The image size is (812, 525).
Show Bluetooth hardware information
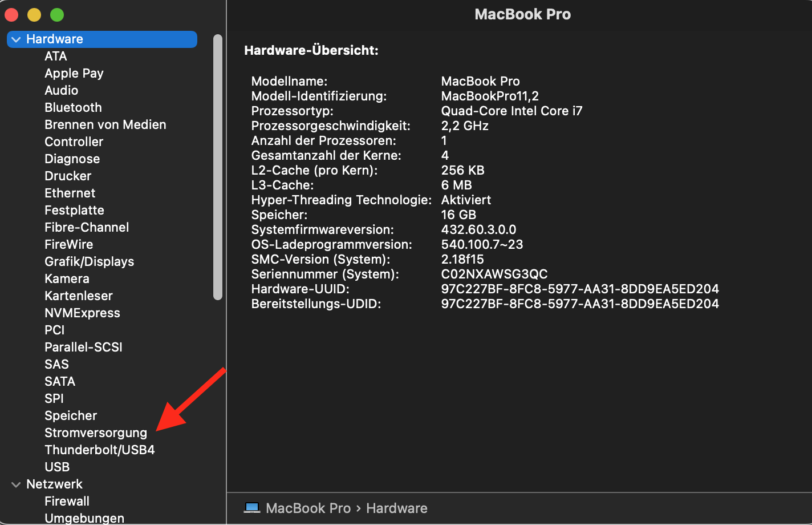73,107
